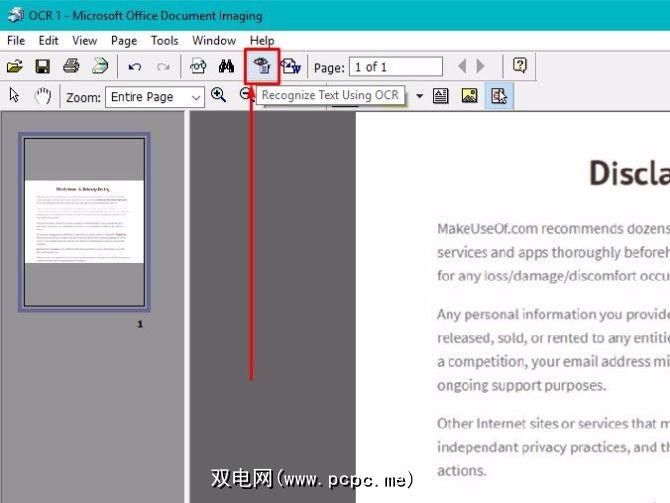Open the File menu
Image resolution: width=670 pixels, height=503 pixels.
16,41
